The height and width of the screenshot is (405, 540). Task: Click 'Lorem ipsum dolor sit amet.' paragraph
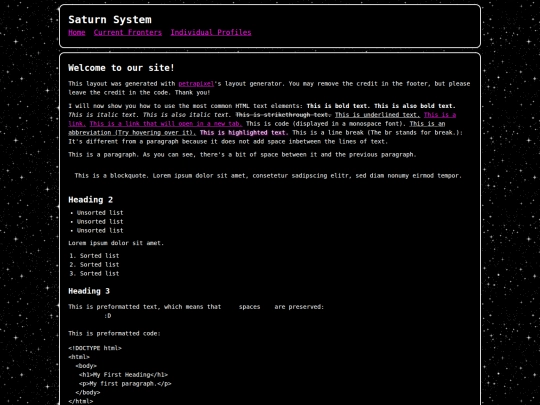(116, 243)
